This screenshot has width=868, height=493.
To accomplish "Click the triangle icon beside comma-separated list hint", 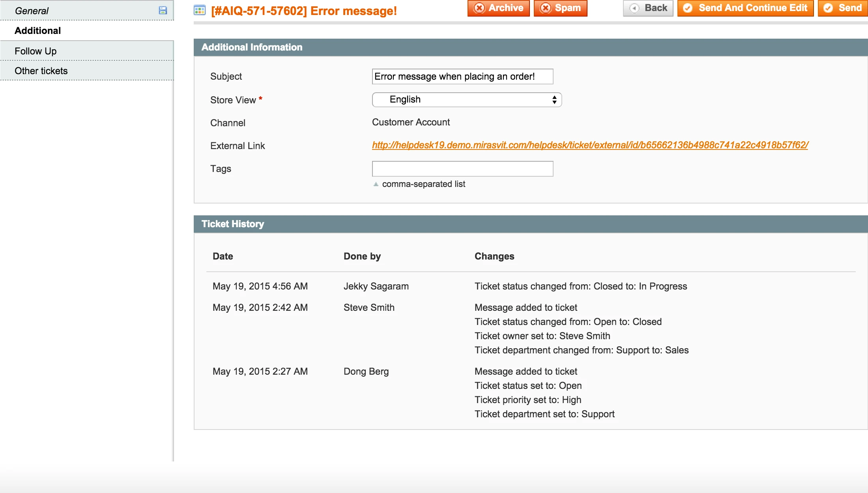I will [x=376, y=184].
